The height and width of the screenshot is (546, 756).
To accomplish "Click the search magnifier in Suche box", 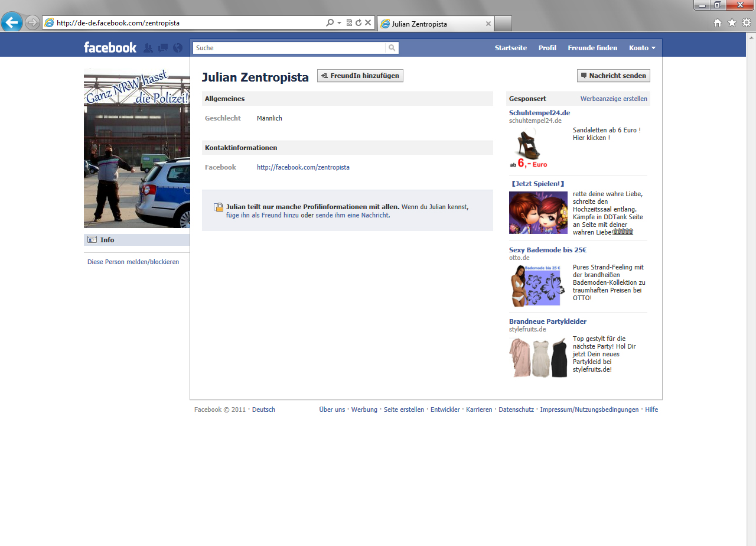I will pyautogui.click(x=392, y=48).
